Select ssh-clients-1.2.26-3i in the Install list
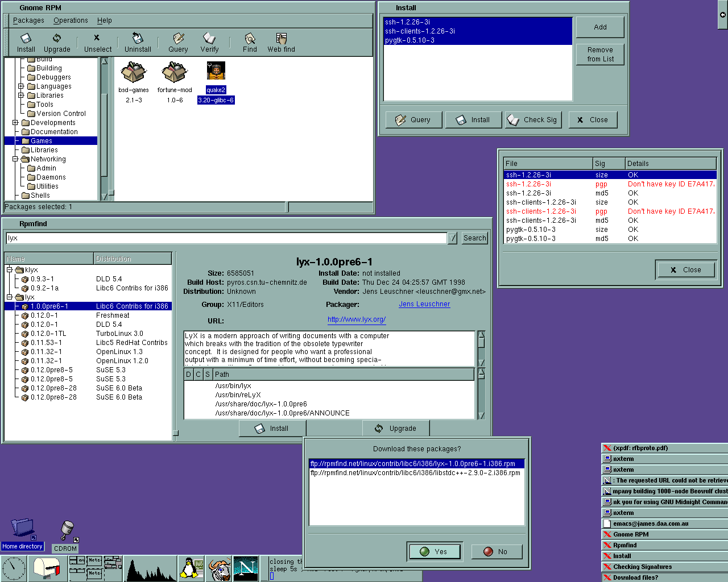Image resolution: width=728 pixels, height=582 pixels. 478,31
